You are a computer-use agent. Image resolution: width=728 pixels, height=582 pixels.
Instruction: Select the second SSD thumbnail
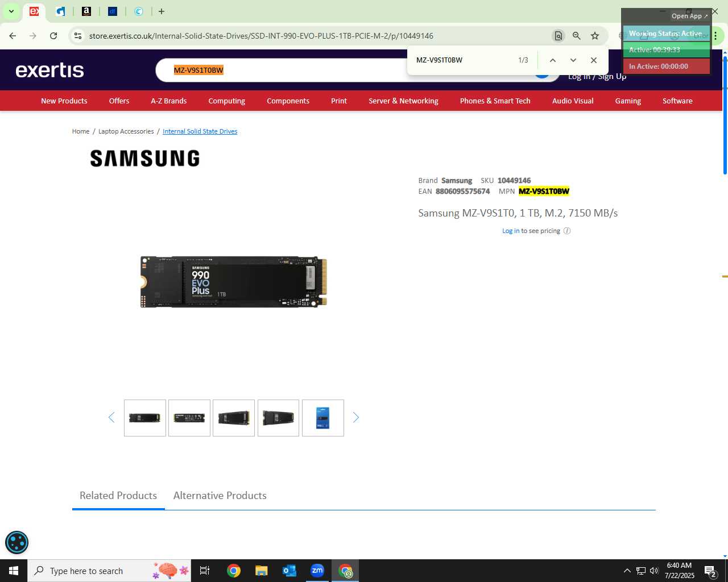coord(189,418)
